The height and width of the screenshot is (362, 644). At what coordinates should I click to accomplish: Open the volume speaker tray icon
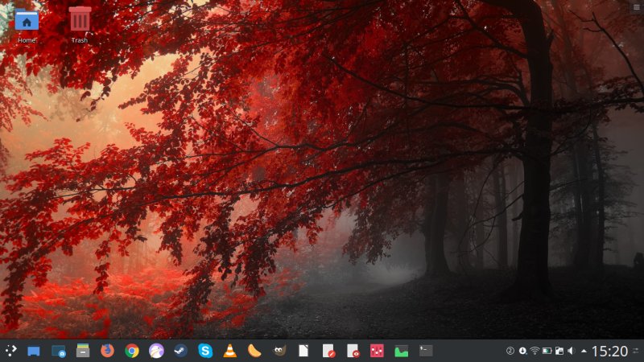tap(571, 351)
